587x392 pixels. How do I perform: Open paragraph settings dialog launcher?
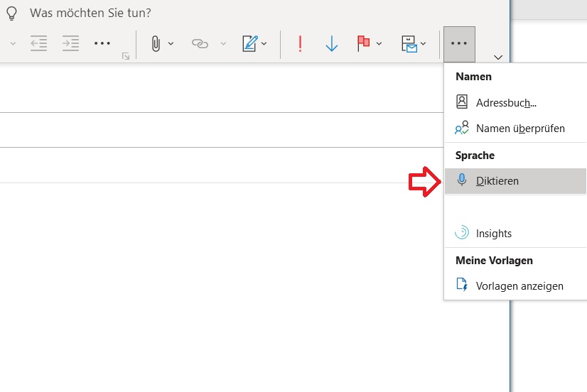(x=126, y=56)
